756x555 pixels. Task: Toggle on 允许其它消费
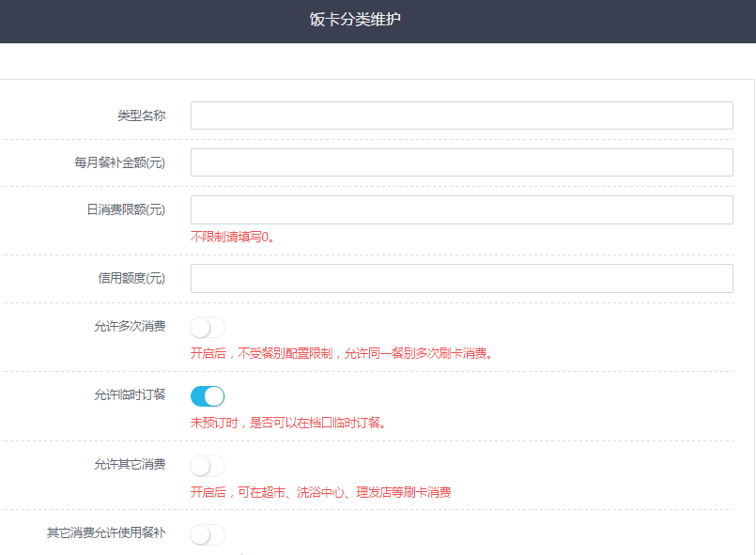click(208, 466)
